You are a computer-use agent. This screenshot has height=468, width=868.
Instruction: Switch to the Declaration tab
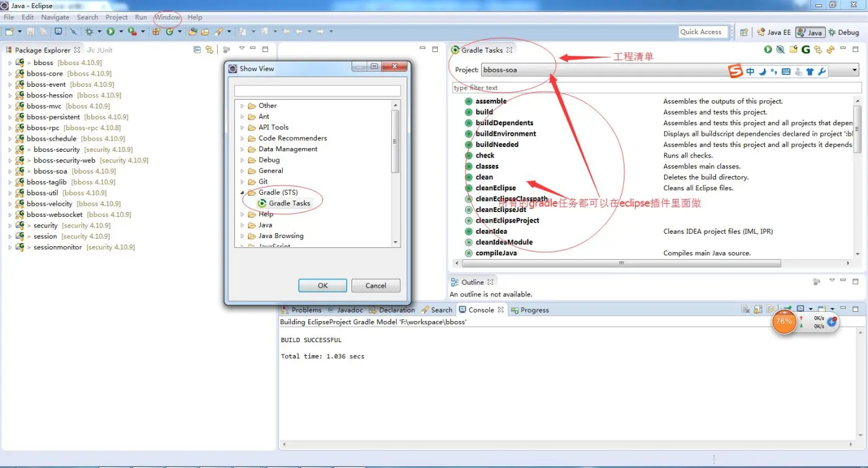(x=392, y=310)
